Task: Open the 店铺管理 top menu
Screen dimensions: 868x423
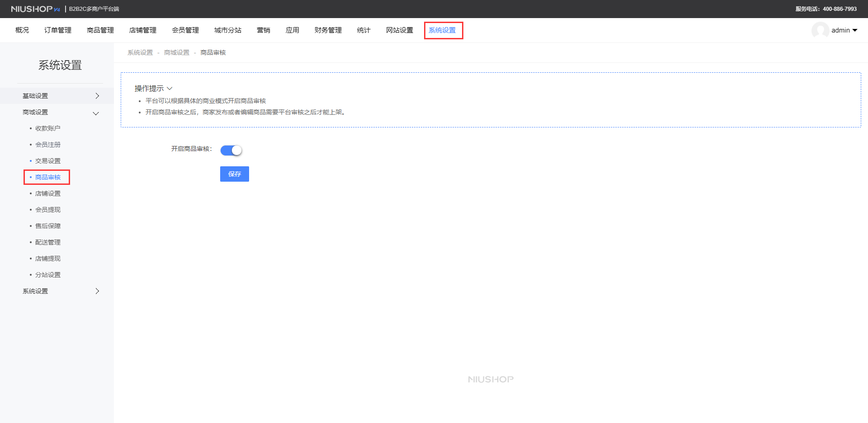Action: (143, 30)
